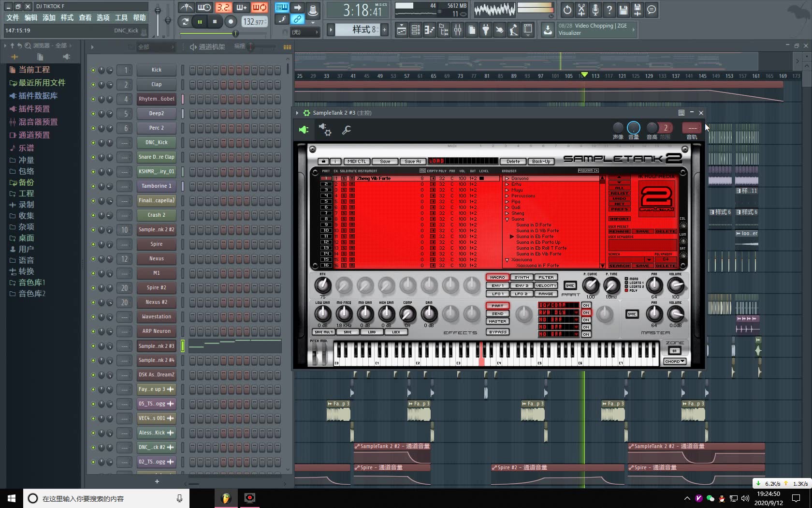Image resolution: width=812 pixels, height=508 pixels.
Task: Open the 样式 8 pattern selector
Action: [x=358, y=30]
